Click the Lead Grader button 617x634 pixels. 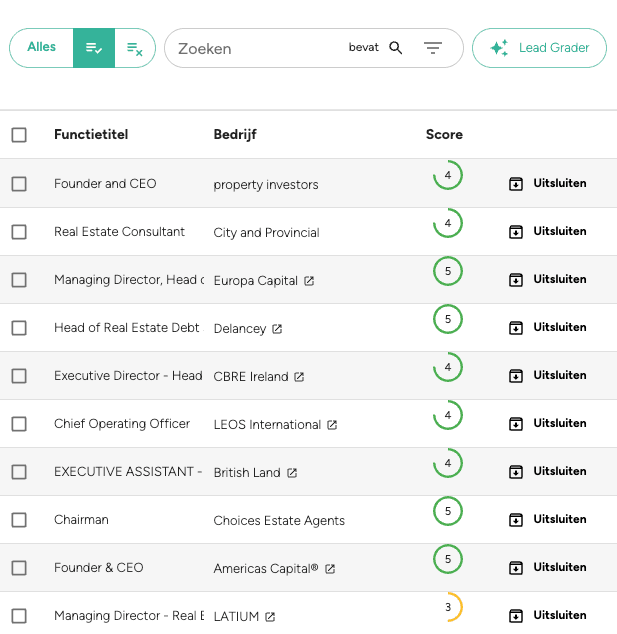coord(539,48)
